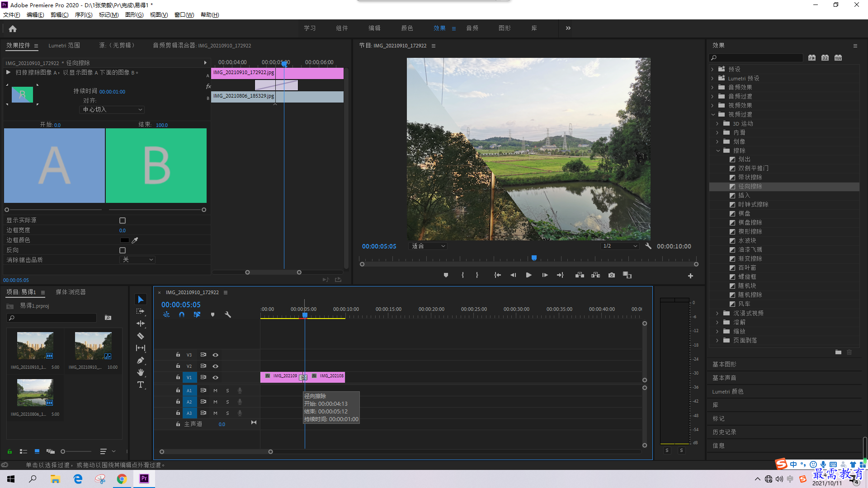The image size is (868, 488).
Task: Select the Slip tool
Action: pyautogui.click(x=141, y=348)
